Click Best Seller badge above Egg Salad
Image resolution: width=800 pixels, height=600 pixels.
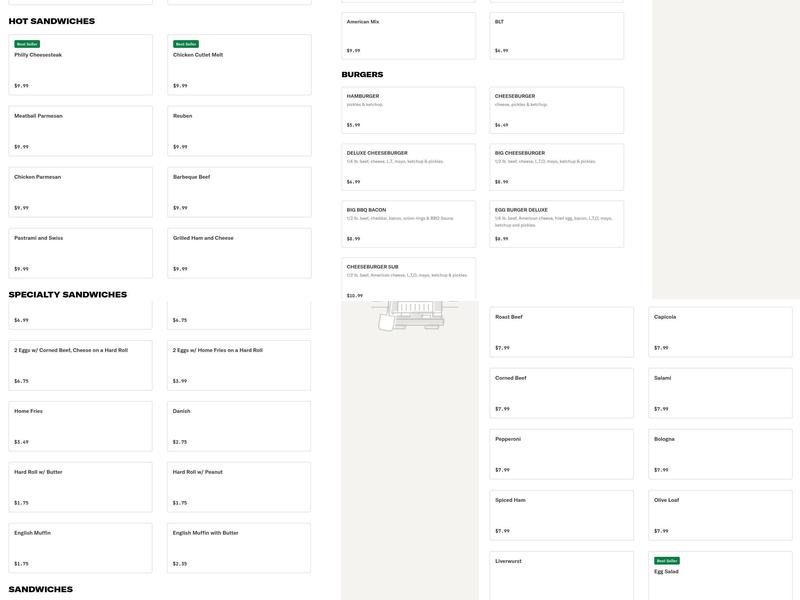[667, 561]
